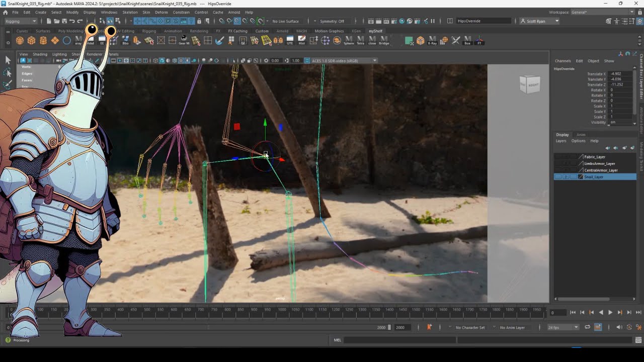Click the Open Scene folder icon
Viewport: 644px width, 362px height.
[57, 21]
